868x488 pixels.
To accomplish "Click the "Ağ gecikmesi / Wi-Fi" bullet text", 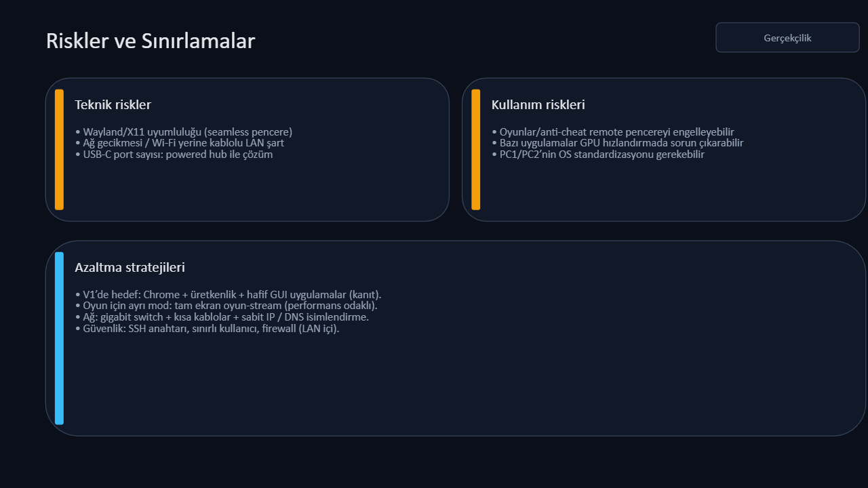I will 180,143.
